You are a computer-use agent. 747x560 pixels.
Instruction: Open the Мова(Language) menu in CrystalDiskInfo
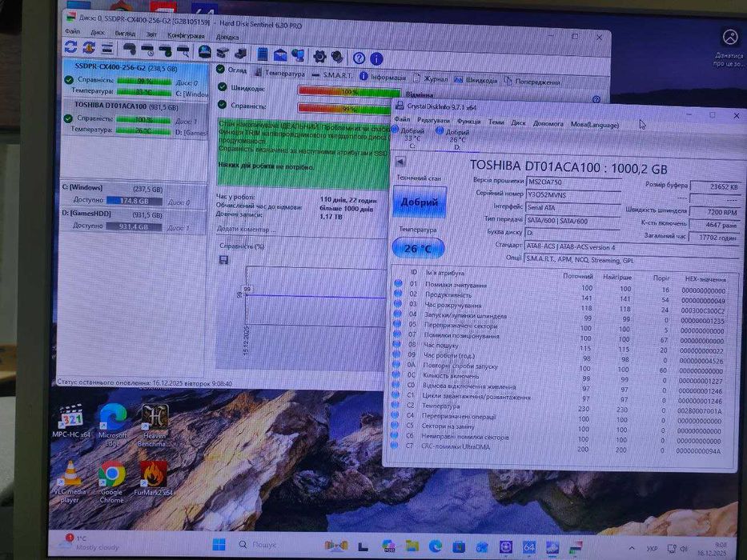pos(595,125)
